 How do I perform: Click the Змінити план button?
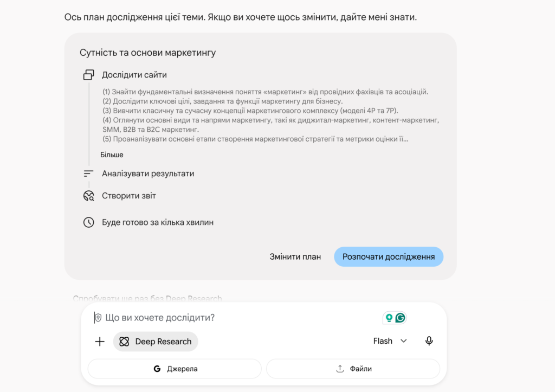tap(295, 257)
